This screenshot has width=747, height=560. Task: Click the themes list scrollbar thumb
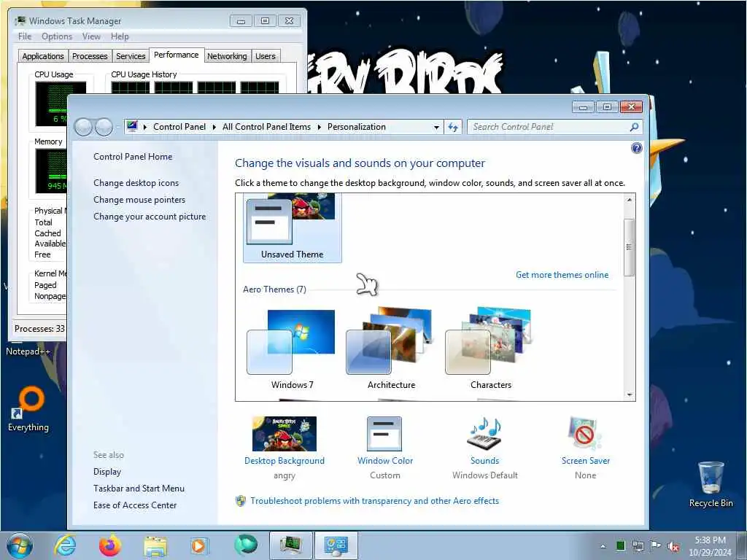coord(630,247)
